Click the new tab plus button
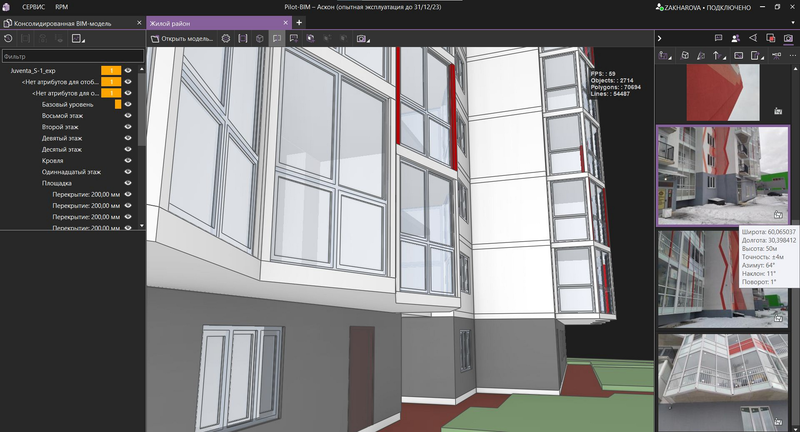This screenshot has width=800, height=432. coord(299,22)
